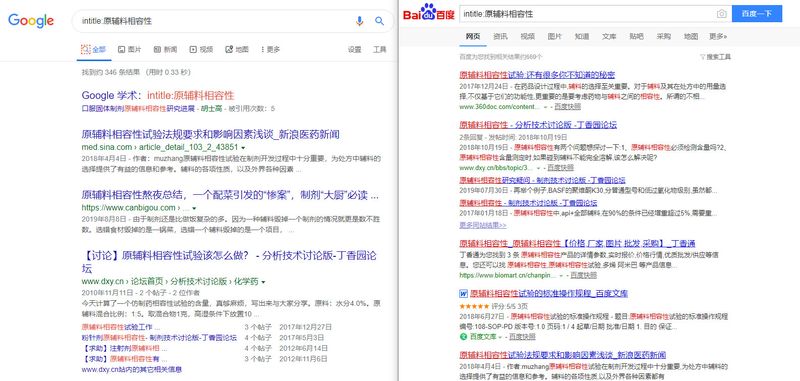Select Baidu 贴吧 tab
This screenshot has width=800, height=381.
(x=636, y=36)
